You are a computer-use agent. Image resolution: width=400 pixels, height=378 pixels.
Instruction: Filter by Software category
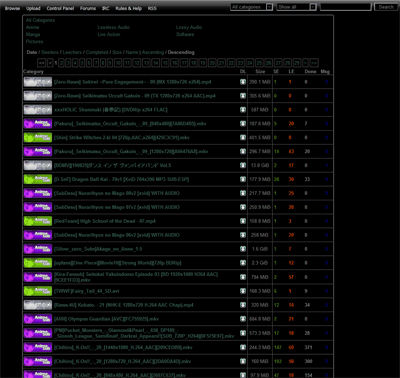tap(185, 34)
